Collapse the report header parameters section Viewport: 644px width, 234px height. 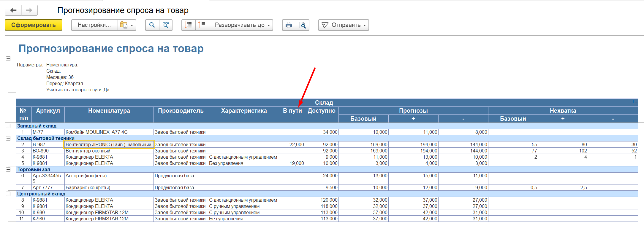(8, 59)
